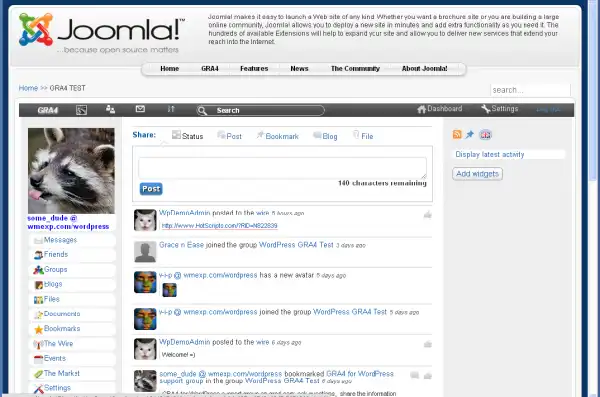
Task: Select the Post share tab
Action: tap(230, 136)
